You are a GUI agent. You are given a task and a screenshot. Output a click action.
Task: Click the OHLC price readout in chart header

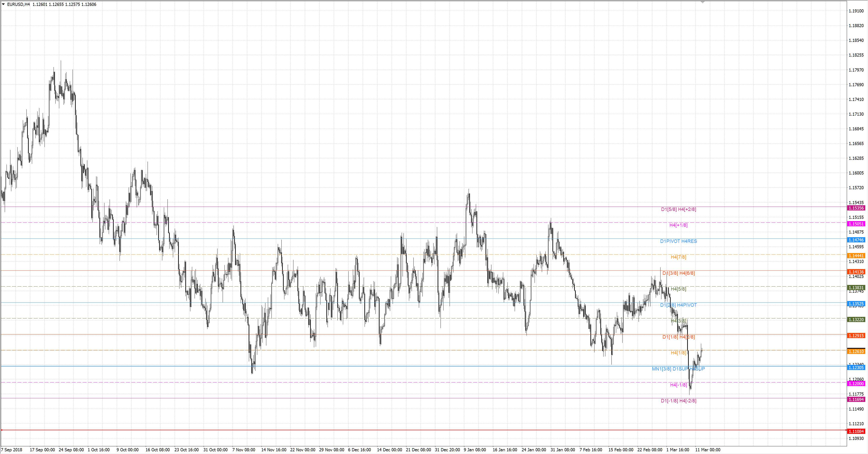point(64,4)
